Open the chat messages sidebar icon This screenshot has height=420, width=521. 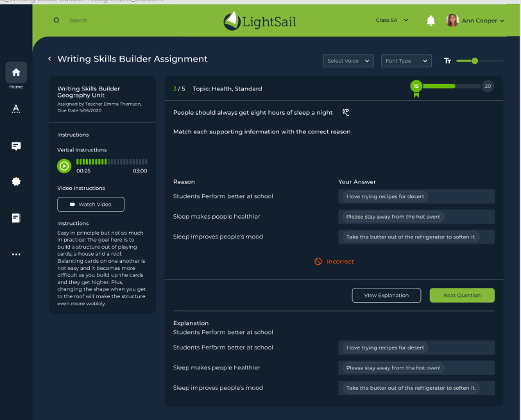[16, 146]
